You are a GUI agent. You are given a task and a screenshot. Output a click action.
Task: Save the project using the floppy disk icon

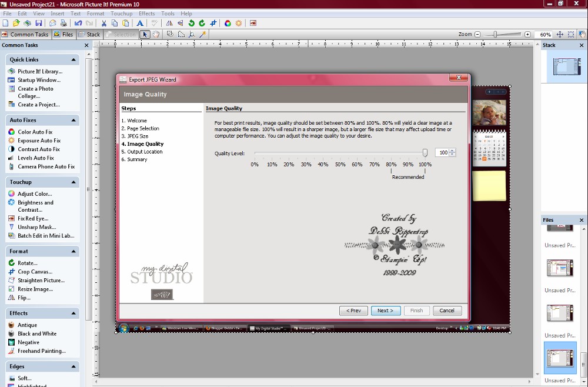pyautogui.click(x=39, y=24)
